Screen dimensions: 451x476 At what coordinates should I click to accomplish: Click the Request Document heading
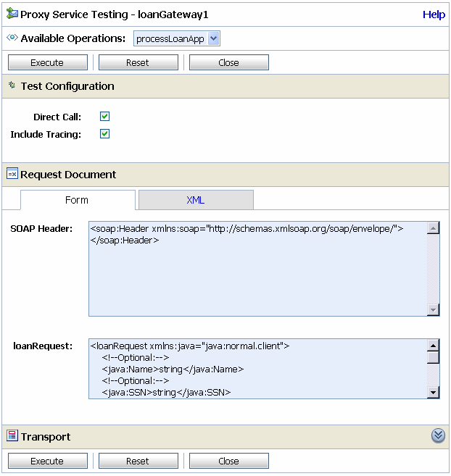68,175
